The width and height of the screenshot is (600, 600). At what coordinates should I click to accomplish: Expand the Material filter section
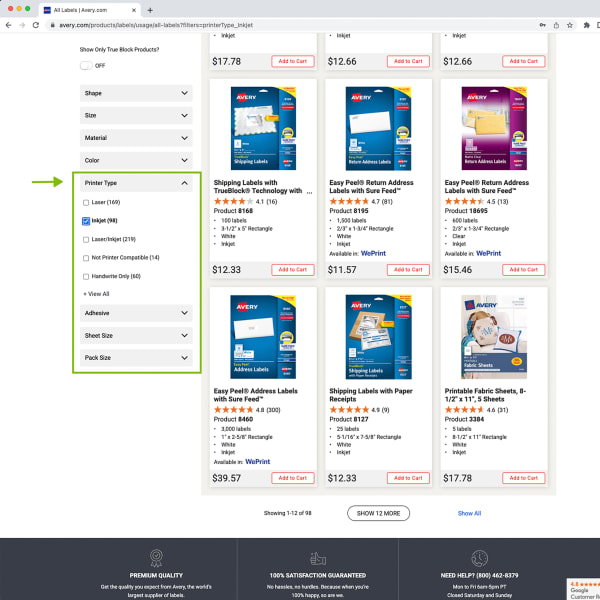click(136, 138)
